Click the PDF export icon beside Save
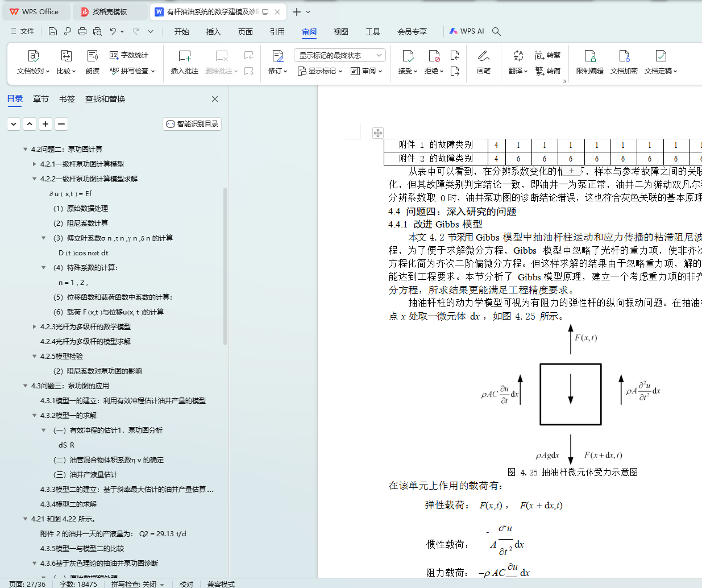The height and width of the screenshot is (588, 702). (68, 31)
